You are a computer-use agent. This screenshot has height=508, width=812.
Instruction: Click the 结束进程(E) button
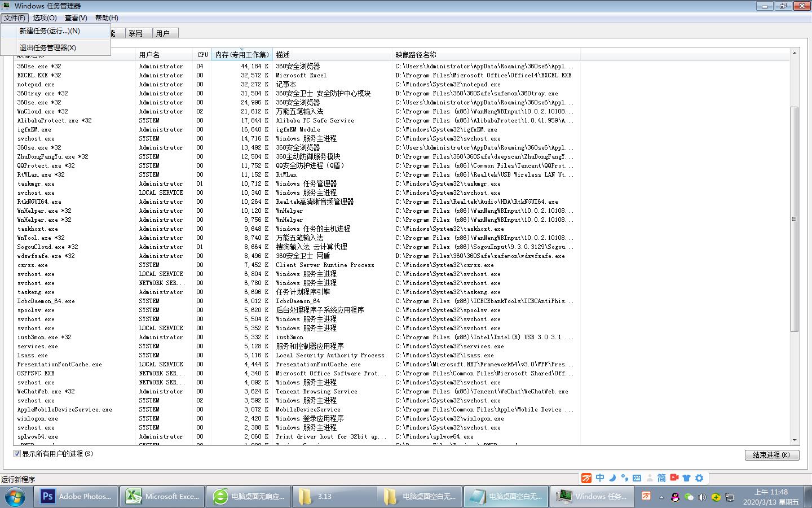tap(771, 455)
